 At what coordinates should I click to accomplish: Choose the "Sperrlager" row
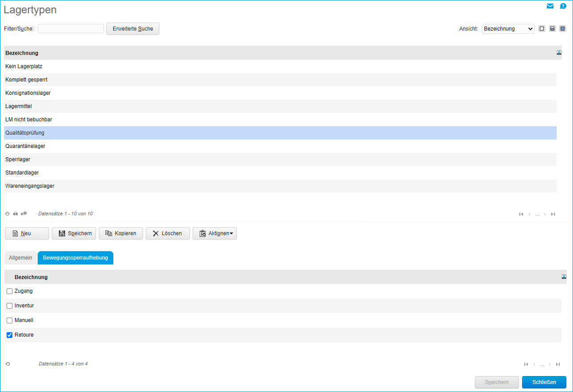coord(280,159)
